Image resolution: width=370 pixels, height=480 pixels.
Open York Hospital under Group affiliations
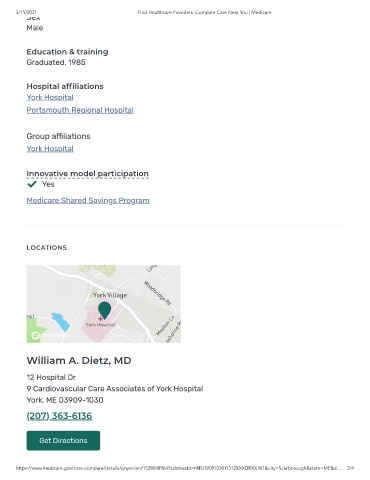50,149
